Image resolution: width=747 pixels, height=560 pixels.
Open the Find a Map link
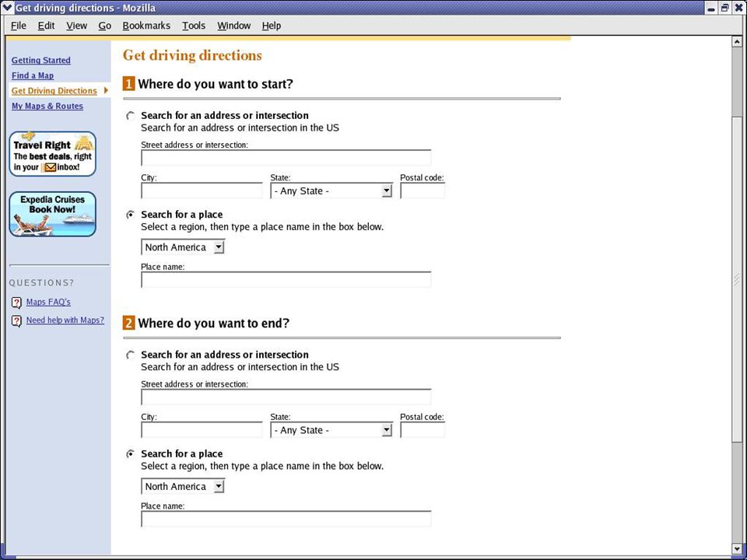click(x=33, y=75)
